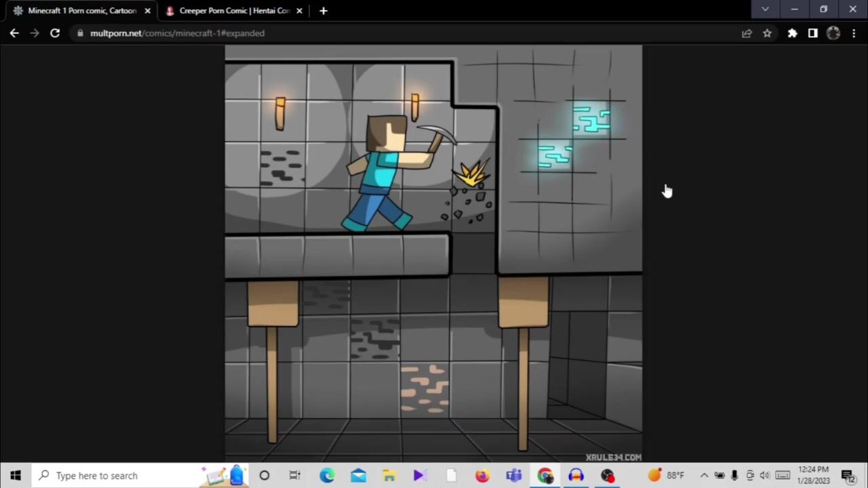Close the Creeper Comic tab
The image size is (868, 488).
point(299,10)
